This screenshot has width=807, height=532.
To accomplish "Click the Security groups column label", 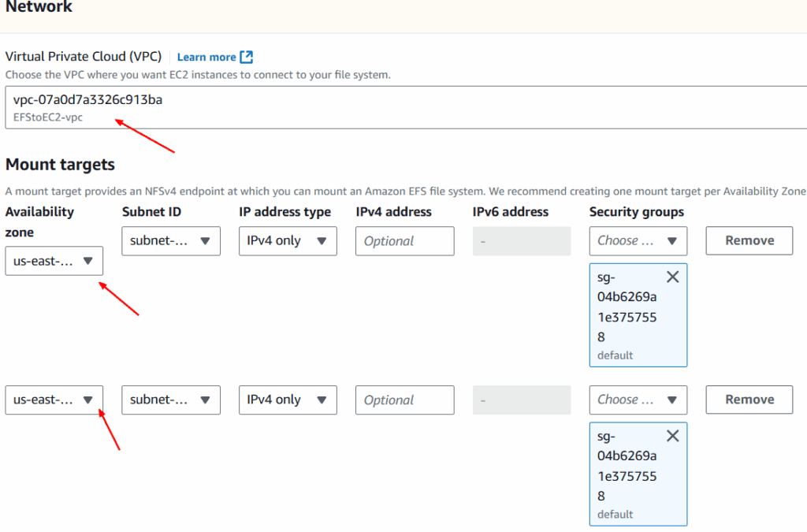I will click(637, 212).
